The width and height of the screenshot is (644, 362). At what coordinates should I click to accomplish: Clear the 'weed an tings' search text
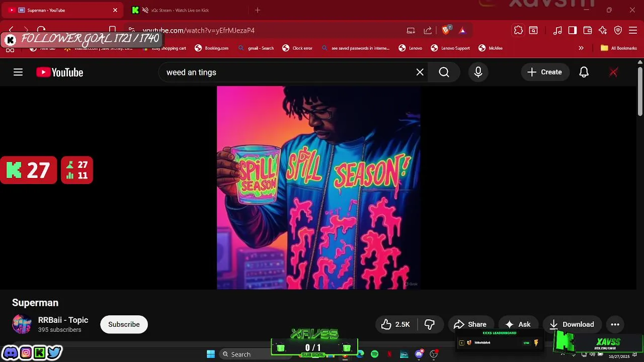coord(420,72)
